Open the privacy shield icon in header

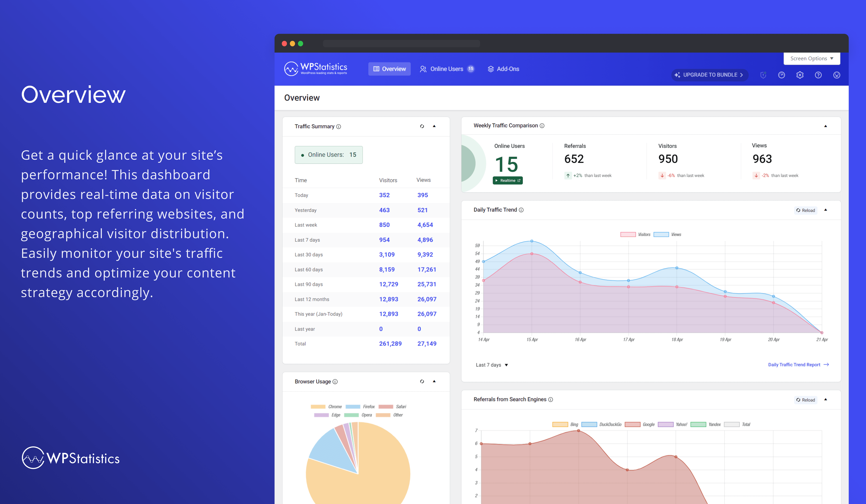coord(763,75)
